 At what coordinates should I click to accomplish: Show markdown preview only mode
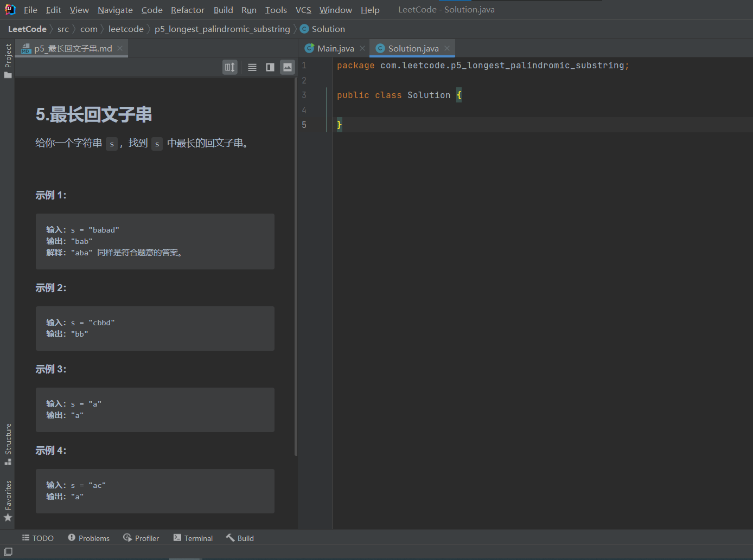[x=288, y=67]
